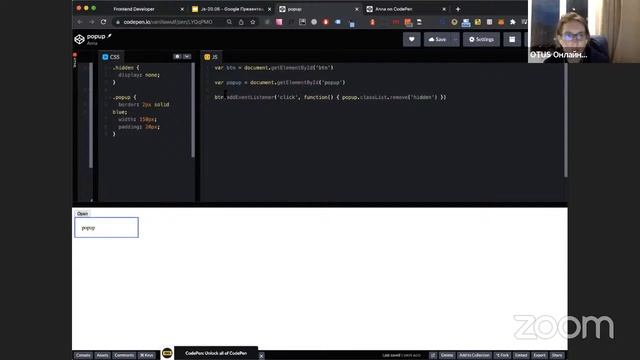The width and height of the screenshot is (640, 360).
Task: Click the share icon in the address bar
Action: (241, 22)
